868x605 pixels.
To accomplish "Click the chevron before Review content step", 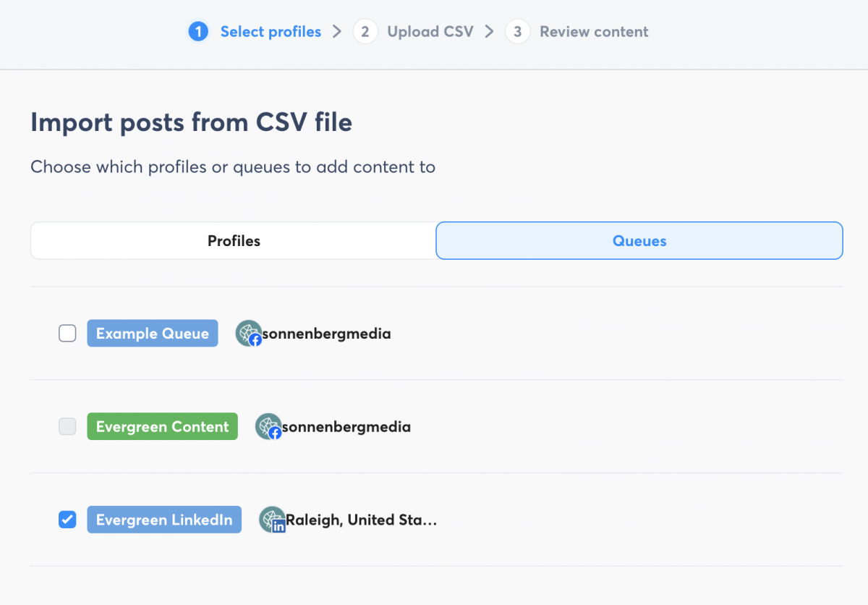I will (x=488, y=31).
